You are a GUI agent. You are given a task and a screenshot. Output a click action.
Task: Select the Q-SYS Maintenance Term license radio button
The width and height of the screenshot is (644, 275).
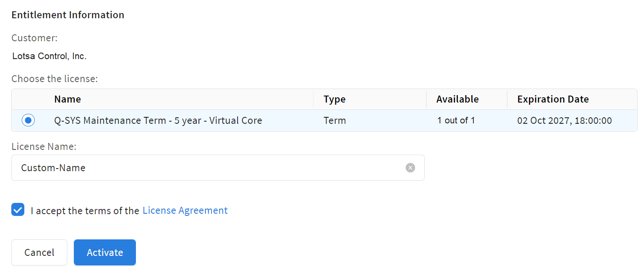[x=28, y=120]
